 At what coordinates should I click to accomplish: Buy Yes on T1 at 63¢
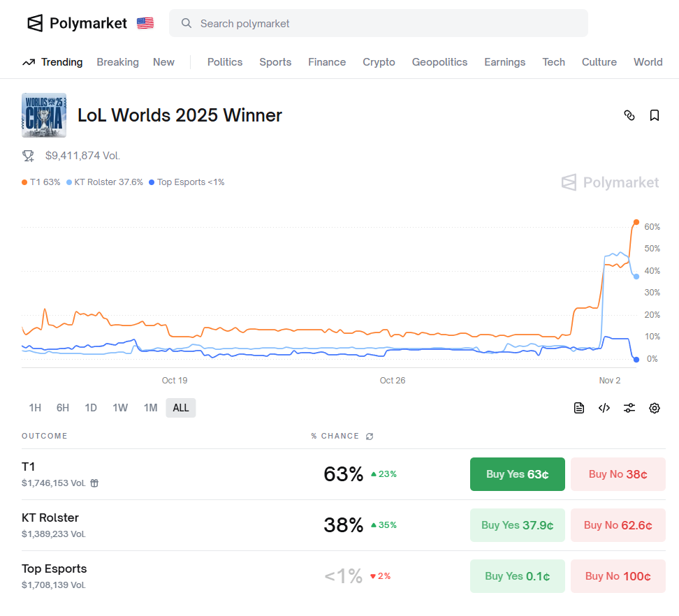[517, 474]
